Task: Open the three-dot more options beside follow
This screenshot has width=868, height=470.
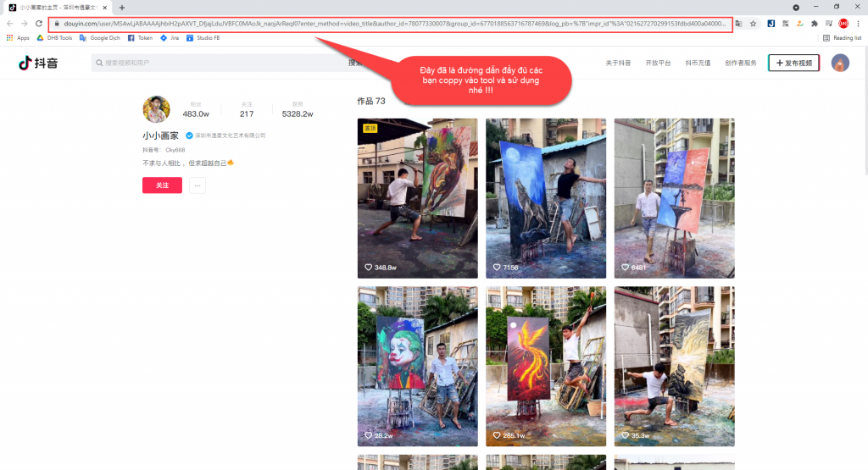Action: click(197, 185)
